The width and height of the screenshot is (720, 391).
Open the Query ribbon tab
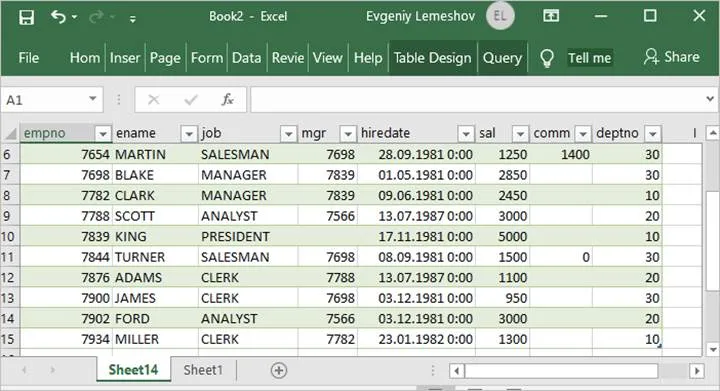(502, 58)
